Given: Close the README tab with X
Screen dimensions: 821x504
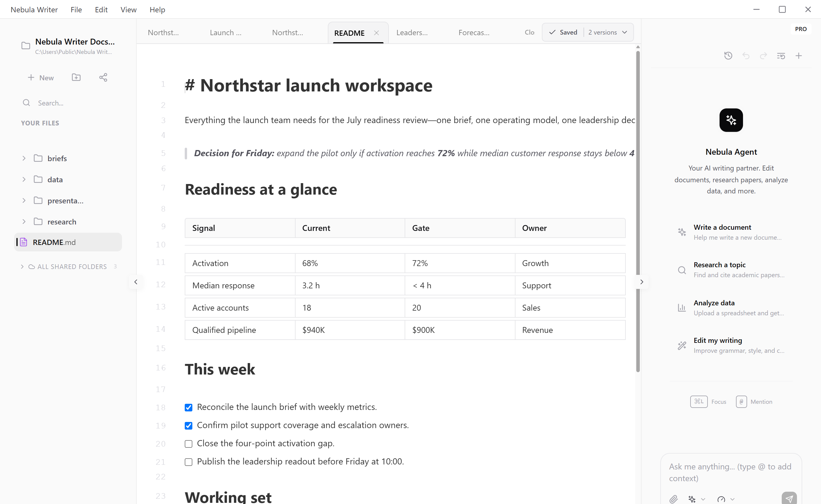Looking at the screenshot, I should tap(376, 33).
